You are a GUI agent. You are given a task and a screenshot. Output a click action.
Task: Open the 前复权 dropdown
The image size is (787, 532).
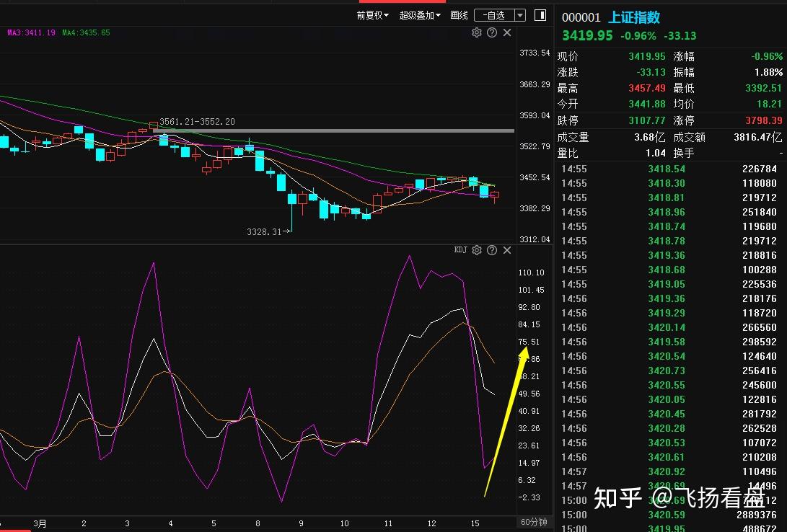coord(384,15)
